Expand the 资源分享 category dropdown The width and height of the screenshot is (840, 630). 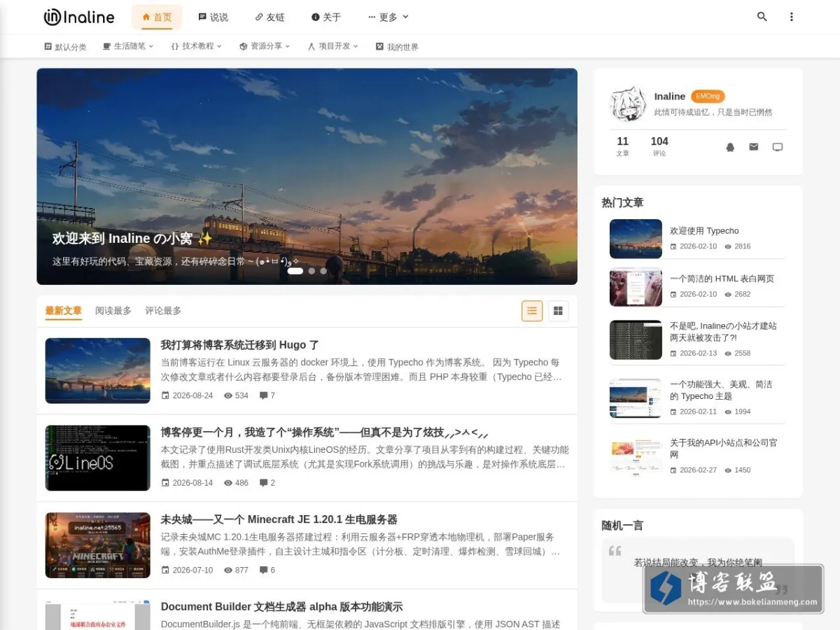point(265,46)
